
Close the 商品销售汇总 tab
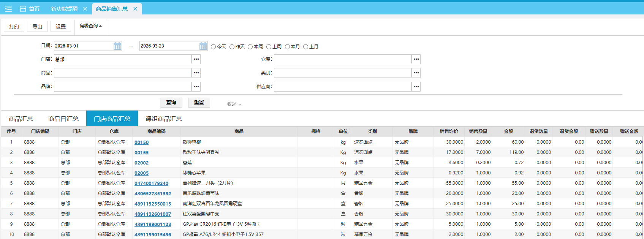135,9
